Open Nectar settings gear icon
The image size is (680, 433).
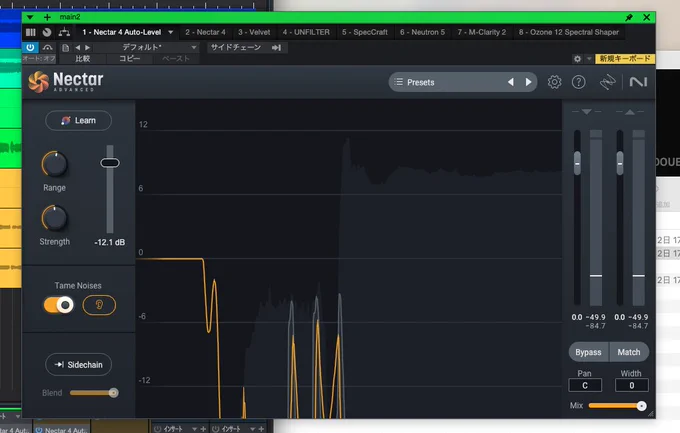point(554,82)
